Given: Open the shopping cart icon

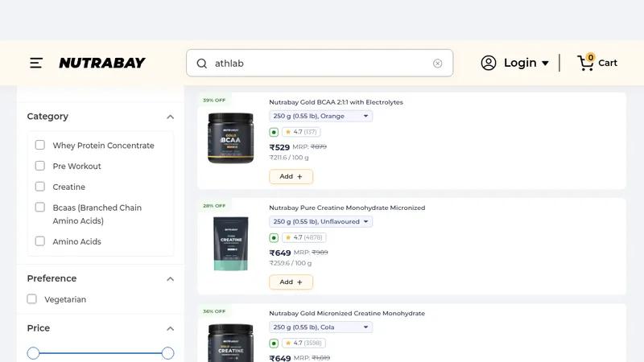Looking at the screenshot, I should pos(586,63).
